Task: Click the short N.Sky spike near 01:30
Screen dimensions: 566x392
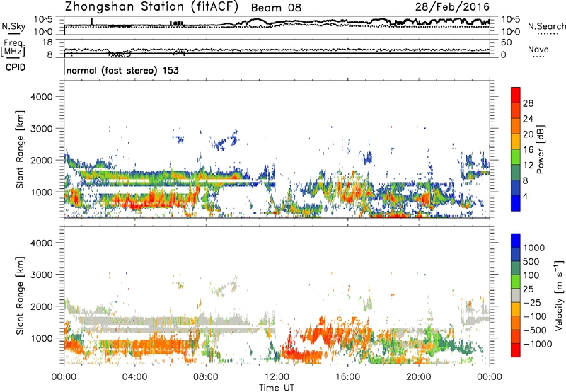Action: (92, 22)
